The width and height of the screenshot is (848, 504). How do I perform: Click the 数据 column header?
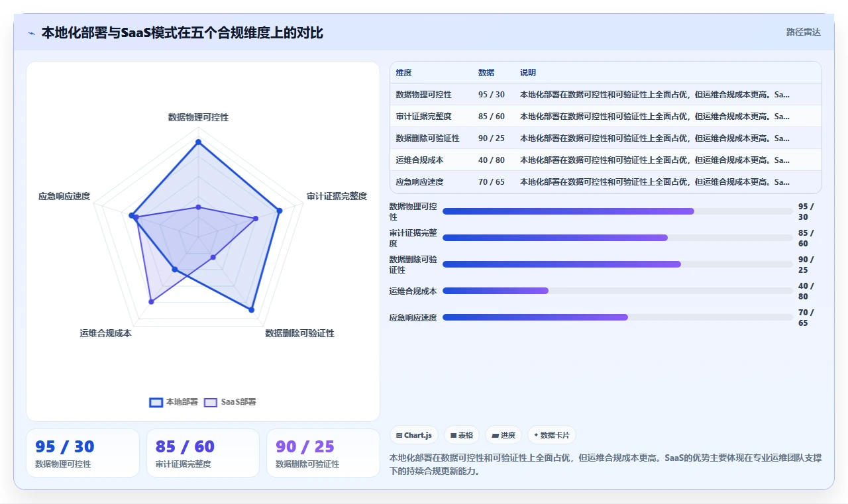pyautogui.click(x=486, y=73)
